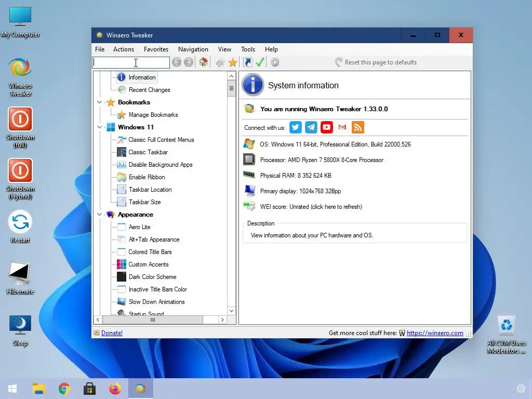Open the View menu
The height and width of the screenshot is (399, 532).
(x=224, y=49)
